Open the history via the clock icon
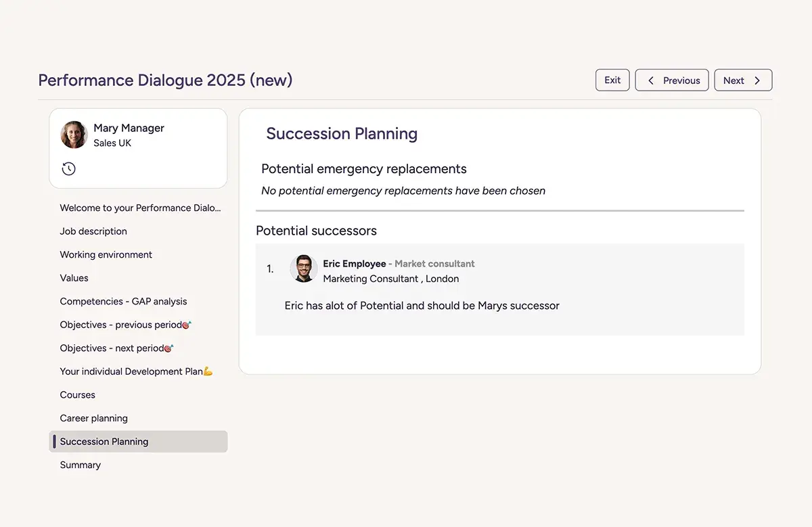 coord(68,168)
